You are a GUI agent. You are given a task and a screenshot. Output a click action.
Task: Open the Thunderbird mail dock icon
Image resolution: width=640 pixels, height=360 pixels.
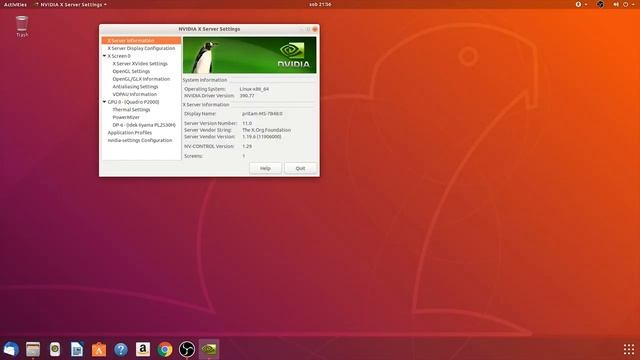(11, 349)
